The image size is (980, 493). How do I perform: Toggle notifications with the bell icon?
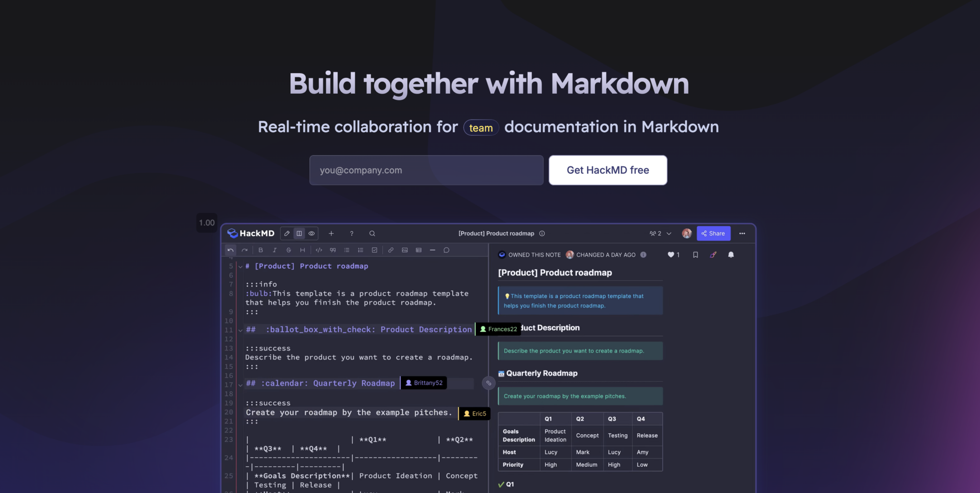(731, 255)
